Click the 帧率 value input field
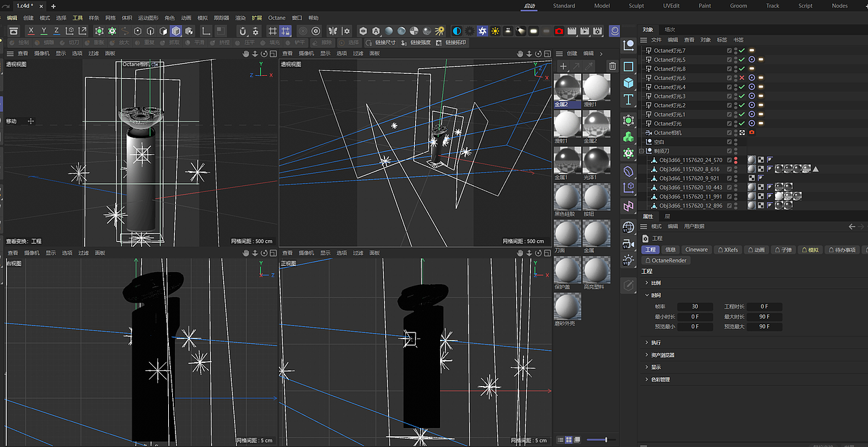The width and height of the screenshot is (868, 447). pyautogui.click(x=695, y=307)
